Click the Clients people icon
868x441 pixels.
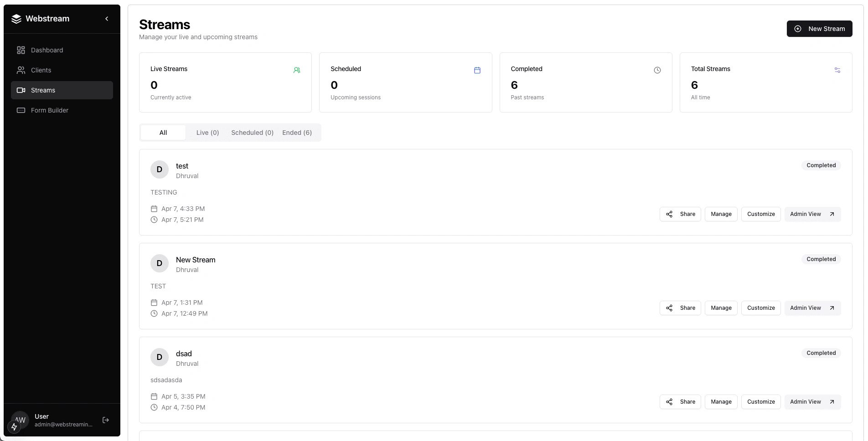point(21,70)
